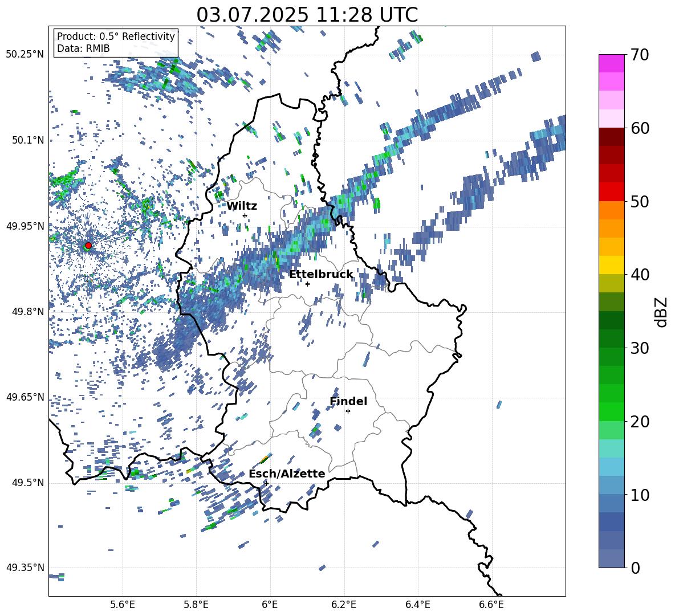Click the 49.95°N latitude label
Image resolution: width=675 pixels, height=616 pixels.
[x=25, y=226]
